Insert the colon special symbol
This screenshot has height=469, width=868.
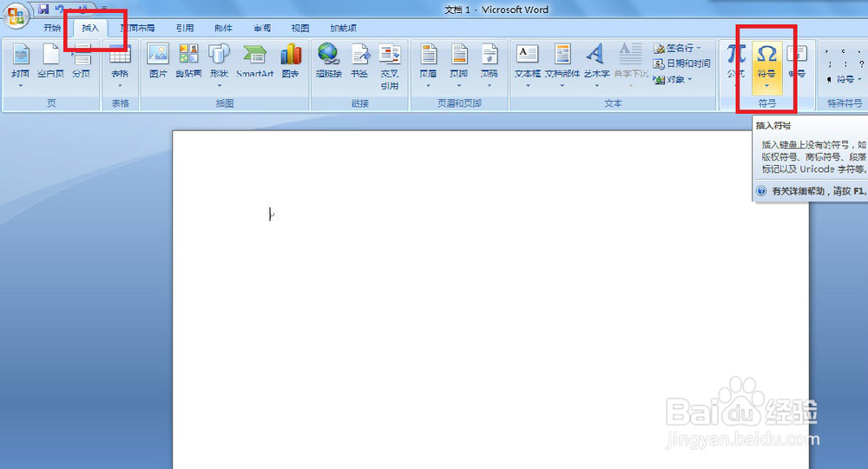pos(845,64)
